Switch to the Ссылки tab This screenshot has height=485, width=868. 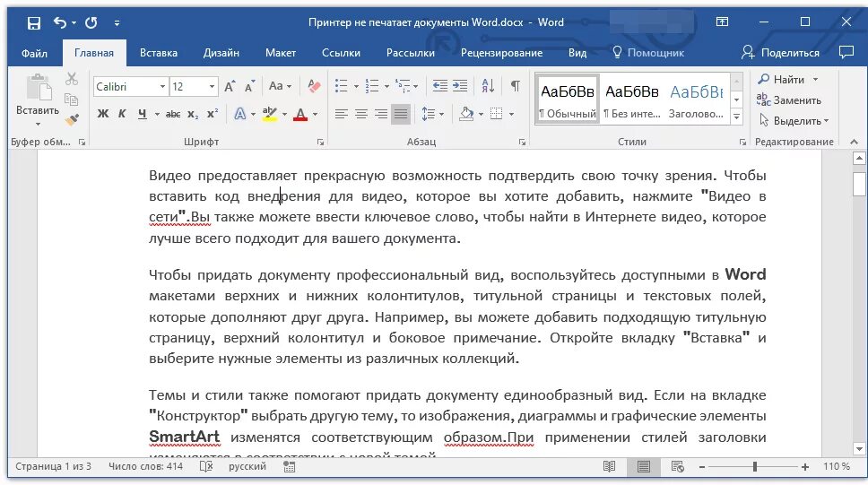pyautogui.click(x=341, y=53)
